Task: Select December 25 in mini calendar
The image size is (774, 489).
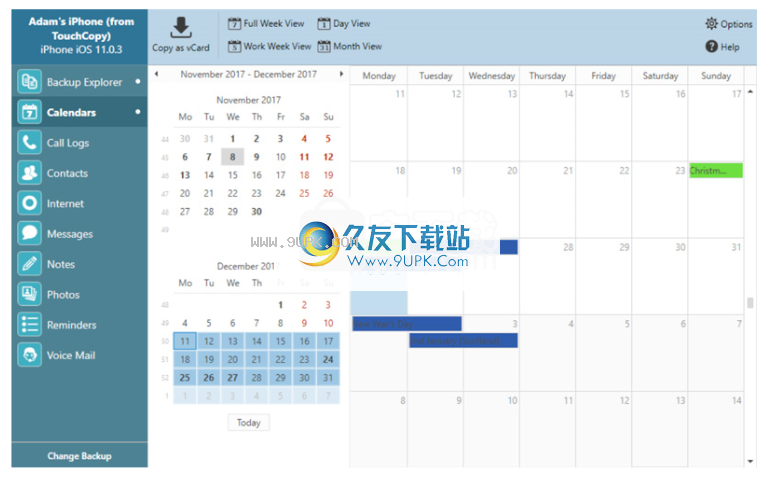Action: tap(185, 377)
